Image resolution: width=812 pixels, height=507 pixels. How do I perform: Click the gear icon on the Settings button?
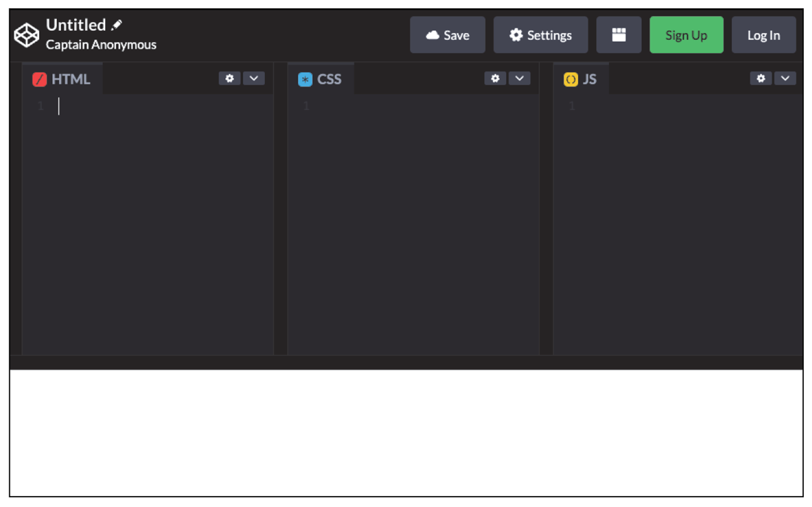(515, 35)
